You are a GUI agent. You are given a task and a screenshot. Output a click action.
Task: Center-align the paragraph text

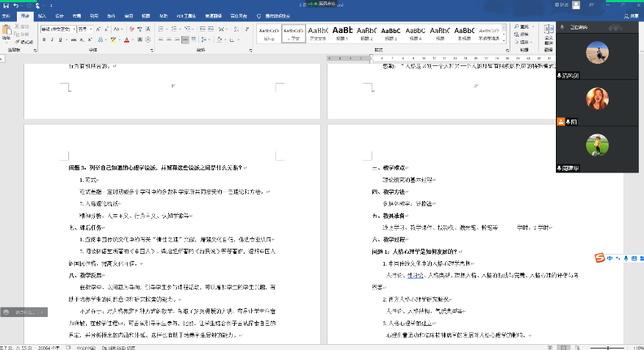[x=169, y=40]
